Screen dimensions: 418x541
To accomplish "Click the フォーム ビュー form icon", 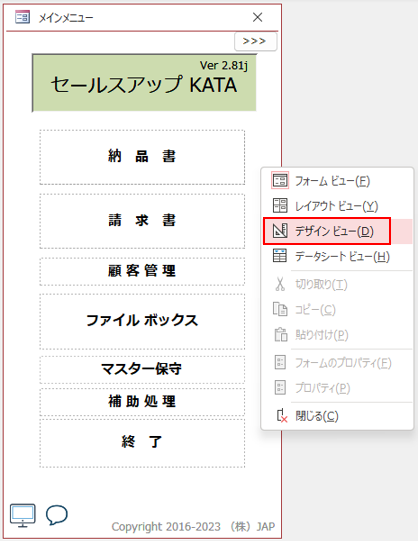I will pos(280,180).
